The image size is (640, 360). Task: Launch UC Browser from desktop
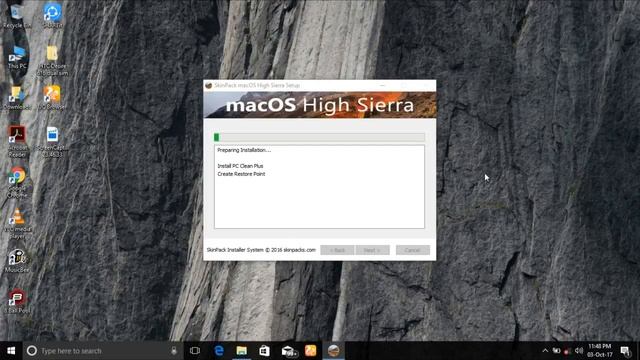click(x=52, y=98)
